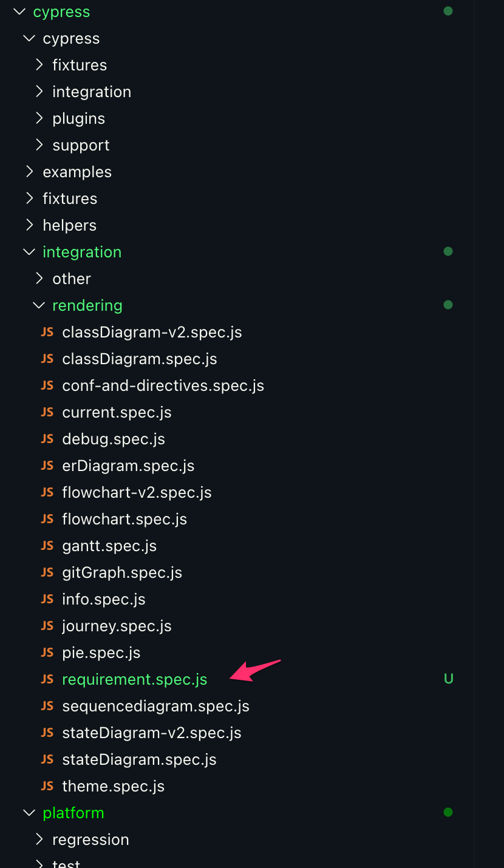This screenshot has height=868, width=504.
Task: Click the JS icon next to requirement.spec.js
Action: point(47,679)
